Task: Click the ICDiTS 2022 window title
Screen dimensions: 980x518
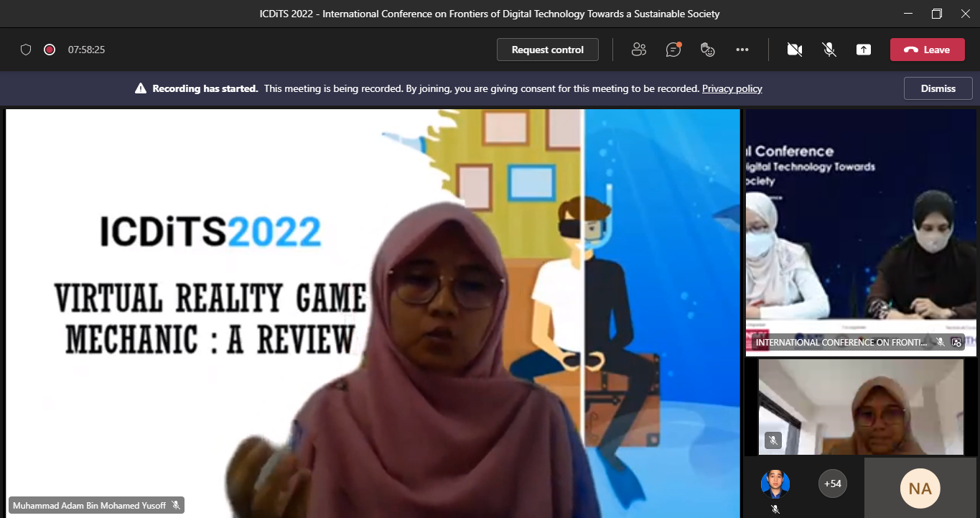Action: [490, 14]
